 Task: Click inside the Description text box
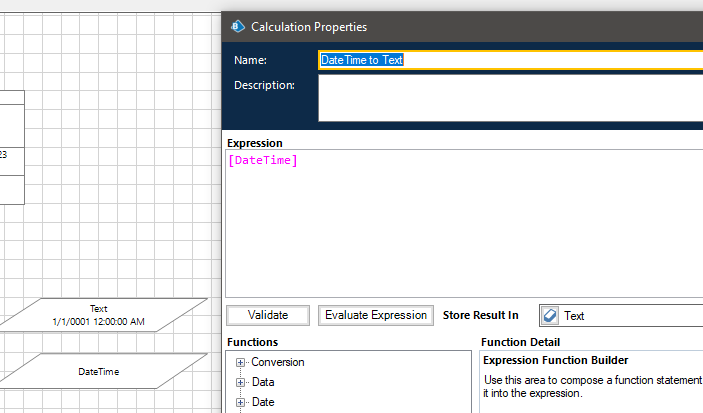pyautogui.click(x=510, y=98)
